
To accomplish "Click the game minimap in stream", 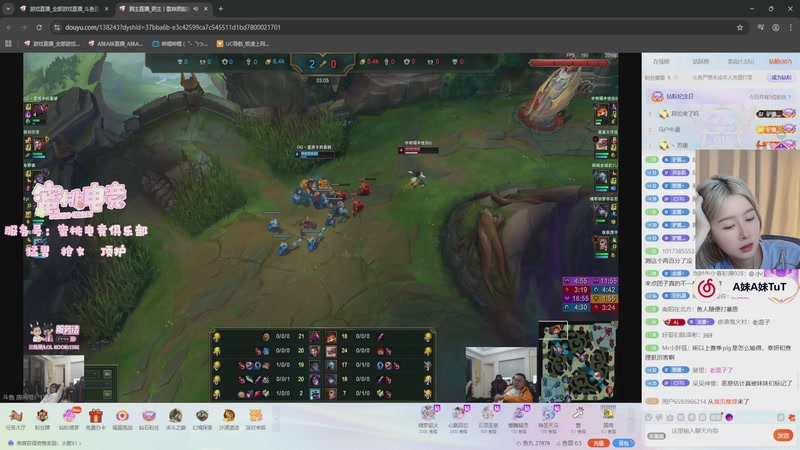I will 578,362.
